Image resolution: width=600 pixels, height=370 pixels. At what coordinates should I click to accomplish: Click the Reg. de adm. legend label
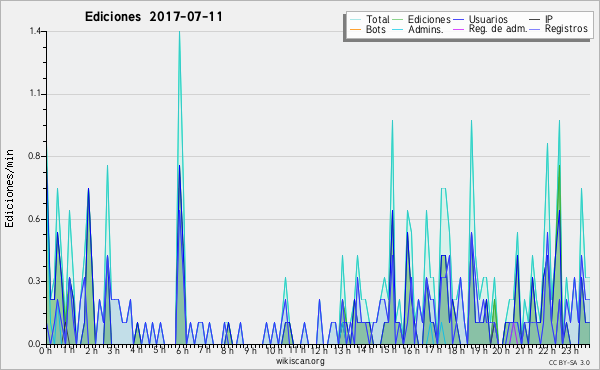click(x=498, y=29)
